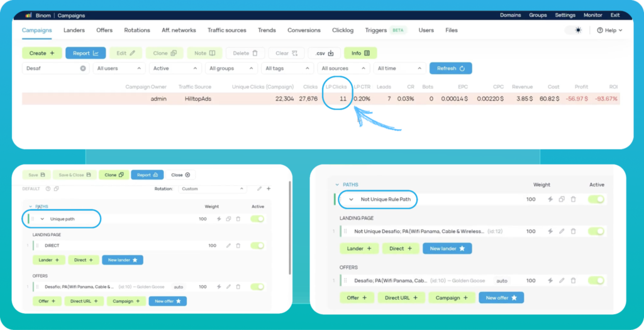Click the Info button
Image resolution: width=644 pixels, height=330 pixels.
pyautogui.click(x=360, y=53)
